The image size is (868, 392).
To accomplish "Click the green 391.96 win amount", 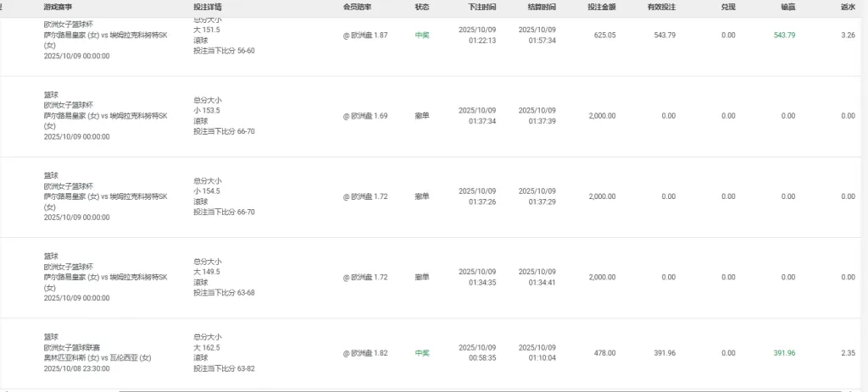I will click(784, 353).
